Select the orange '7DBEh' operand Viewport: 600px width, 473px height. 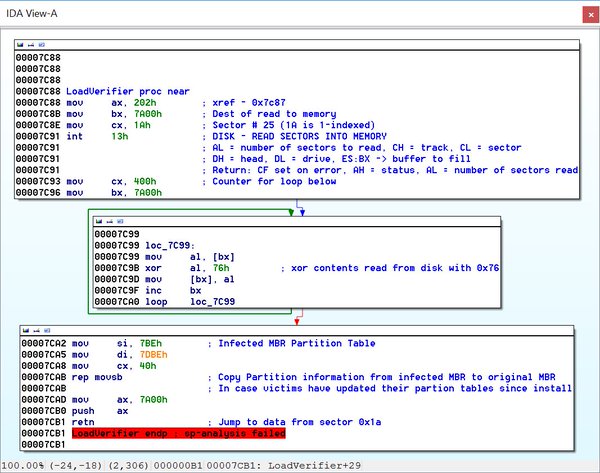[x=153, y=355]
